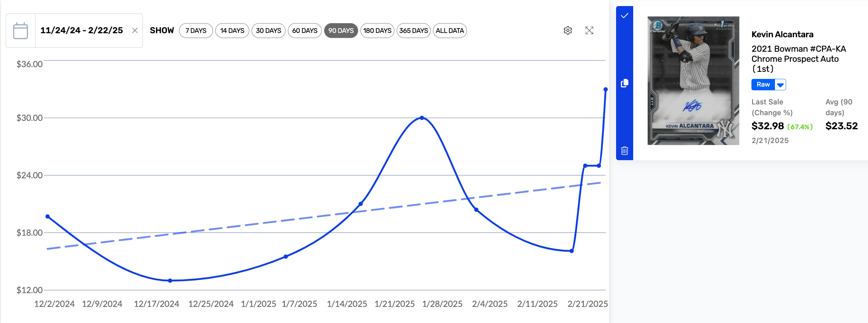
Task: Open the calendar date picker icon
Action: pos(20,31)
